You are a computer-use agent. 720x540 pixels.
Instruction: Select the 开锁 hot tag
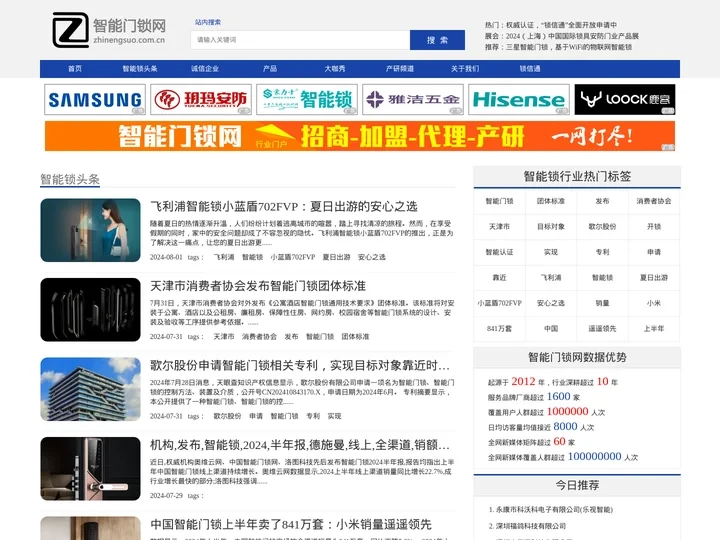point(654,226)
